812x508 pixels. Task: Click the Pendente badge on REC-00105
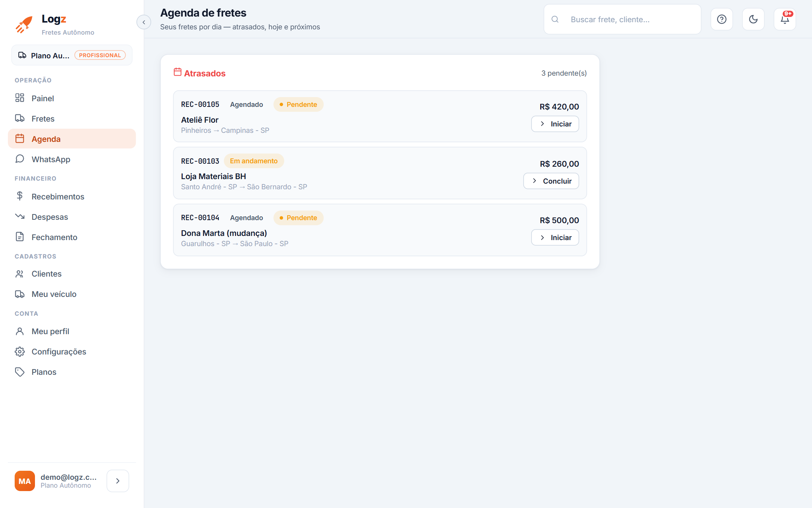pyautogui.click(x=298, y=104)
